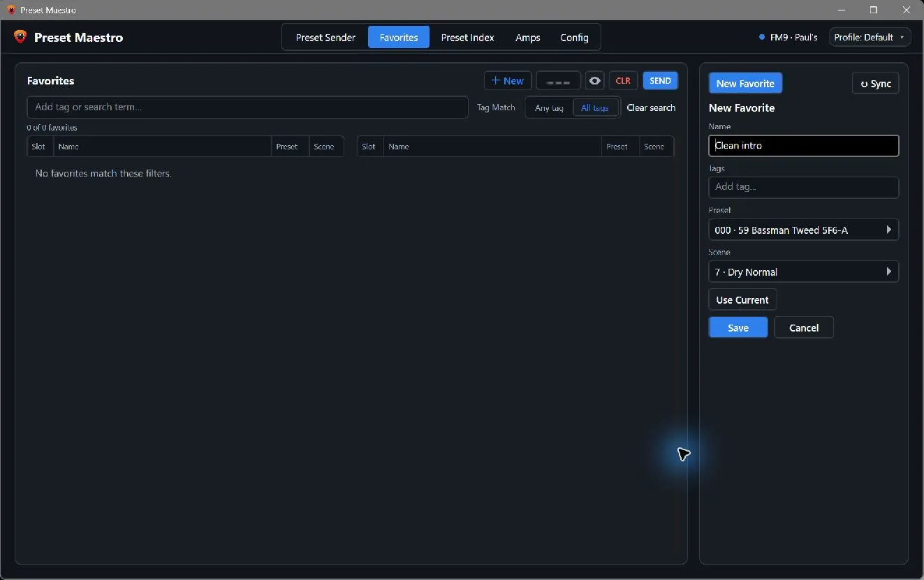
Task: Open the Profile: Default dropdown
Action: click(x=870, y=37)
